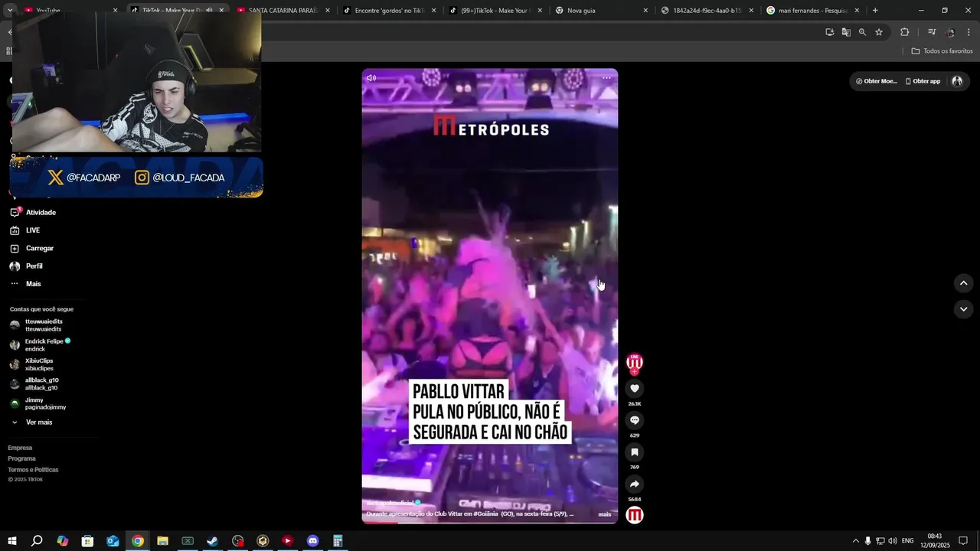Bookmark this page with the star icon

point(879,32)
